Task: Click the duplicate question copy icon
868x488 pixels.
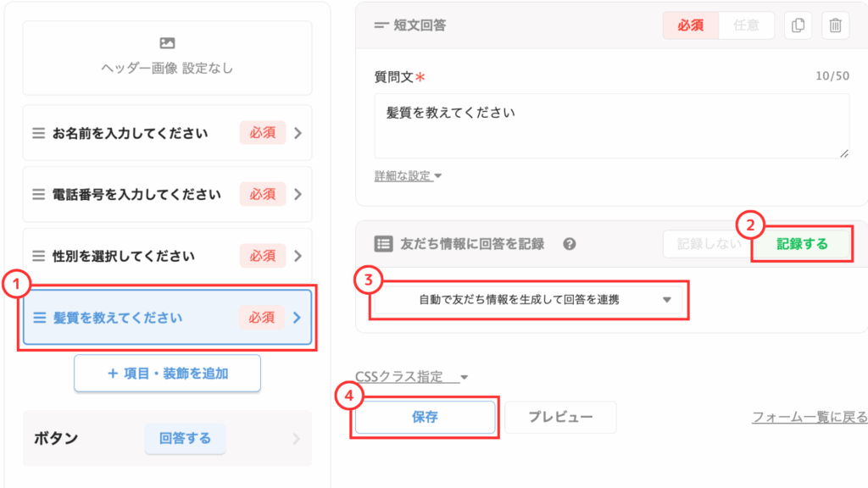Action: 798,25
